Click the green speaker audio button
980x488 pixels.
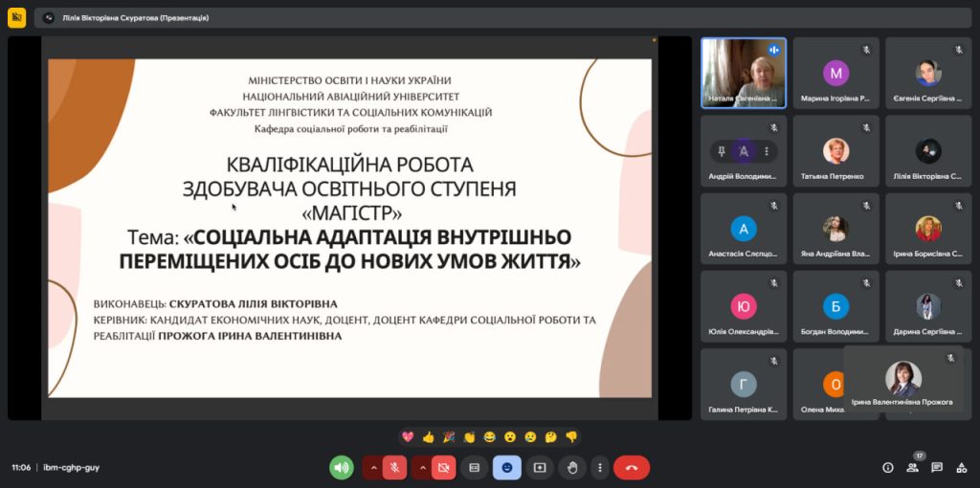click(x=342, y=467)
